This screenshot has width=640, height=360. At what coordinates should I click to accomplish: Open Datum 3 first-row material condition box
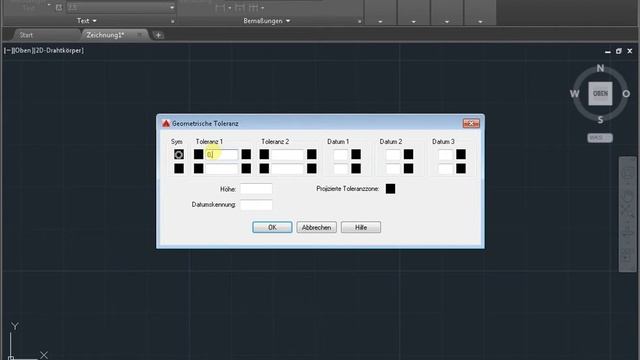pos(461,154)
